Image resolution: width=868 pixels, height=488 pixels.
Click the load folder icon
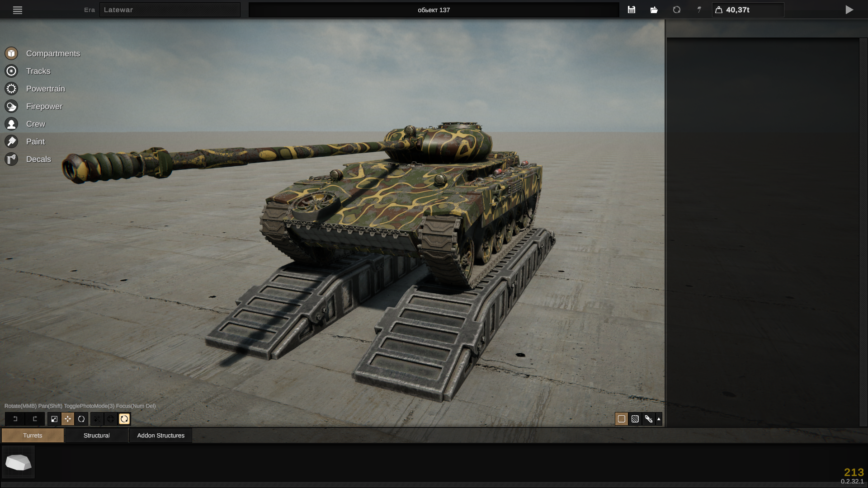point(654,10)
